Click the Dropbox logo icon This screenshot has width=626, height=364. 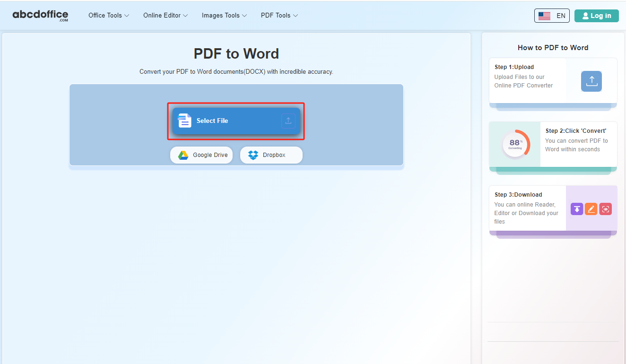[253, 155]
